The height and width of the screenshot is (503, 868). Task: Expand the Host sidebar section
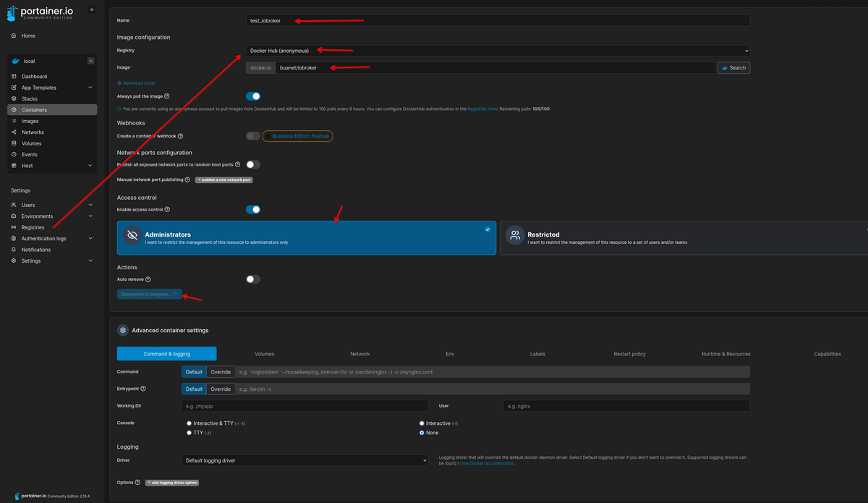pyautogui.click(x=90, y=166)
